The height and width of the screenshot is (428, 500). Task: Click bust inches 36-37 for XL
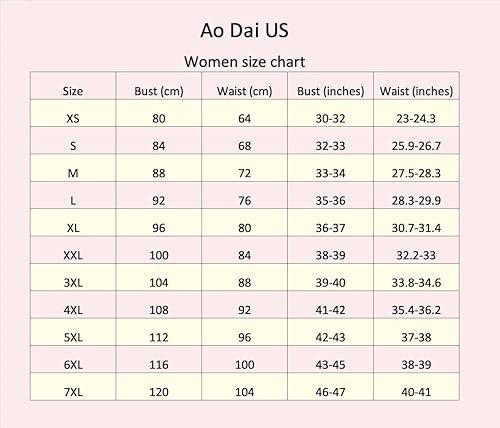(x=330, y=228)
